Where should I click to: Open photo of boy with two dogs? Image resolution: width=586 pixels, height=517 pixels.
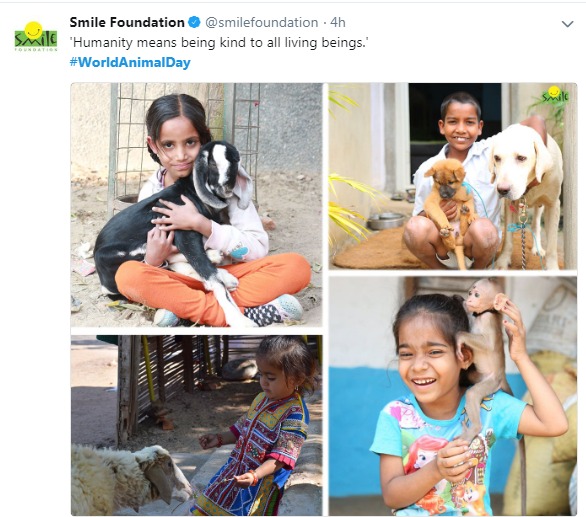[x=453, y=176]
